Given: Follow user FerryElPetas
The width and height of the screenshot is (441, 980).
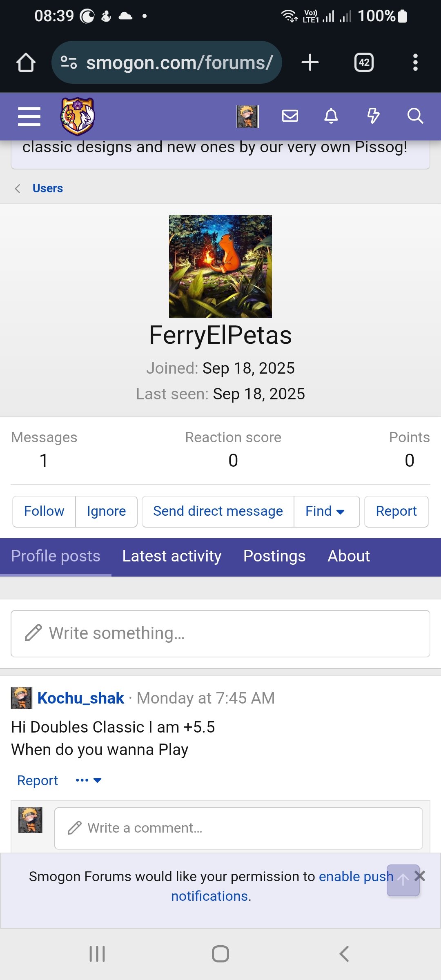Looking at the screenshot, I should [44, 511].
